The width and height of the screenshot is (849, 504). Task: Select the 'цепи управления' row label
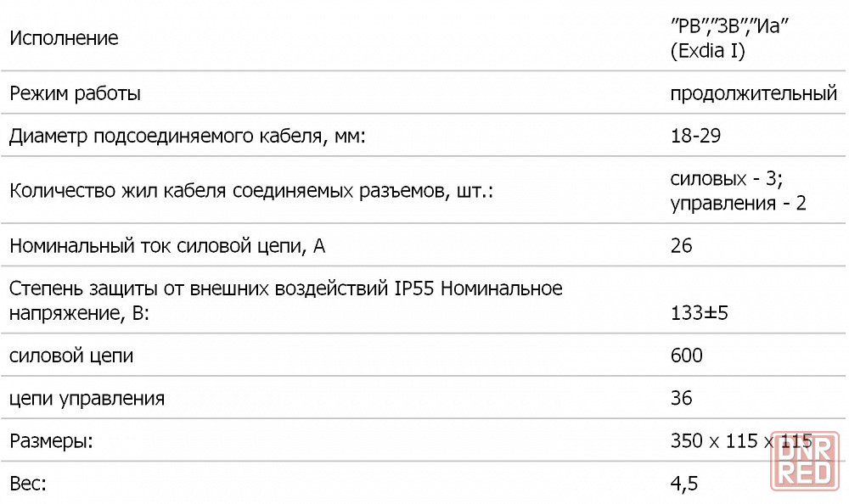[x=87, y=399]
